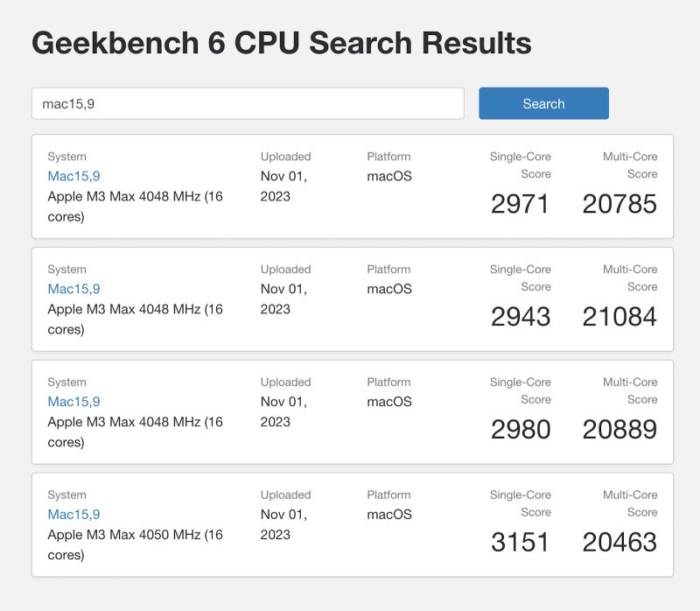Image resolution: width=700 pixels, height=611 pixels.
Task: Click Nov 01, 2023 in the last result
Action: [x=284, y=524]
